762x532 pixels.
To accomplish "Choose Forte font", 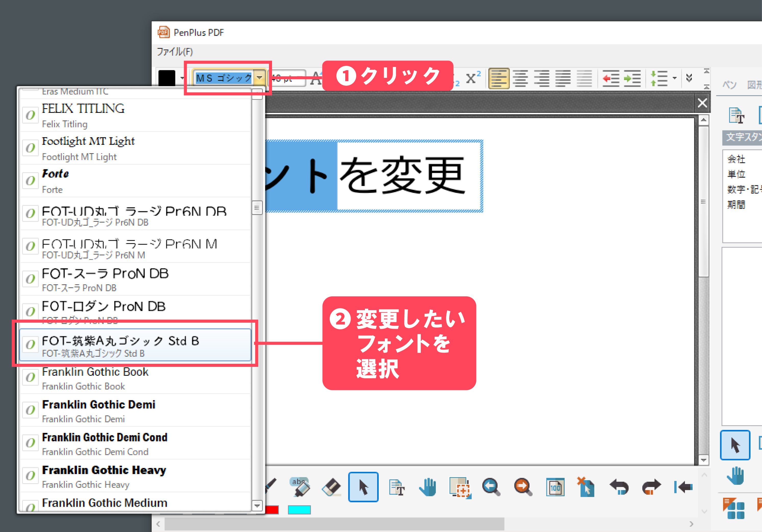I will [x=136, y=181].
